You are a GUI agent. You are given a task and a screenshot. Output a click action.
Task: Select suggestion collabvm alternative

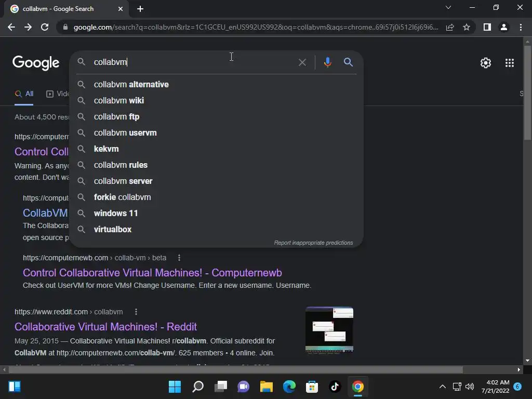pos(217,85)
